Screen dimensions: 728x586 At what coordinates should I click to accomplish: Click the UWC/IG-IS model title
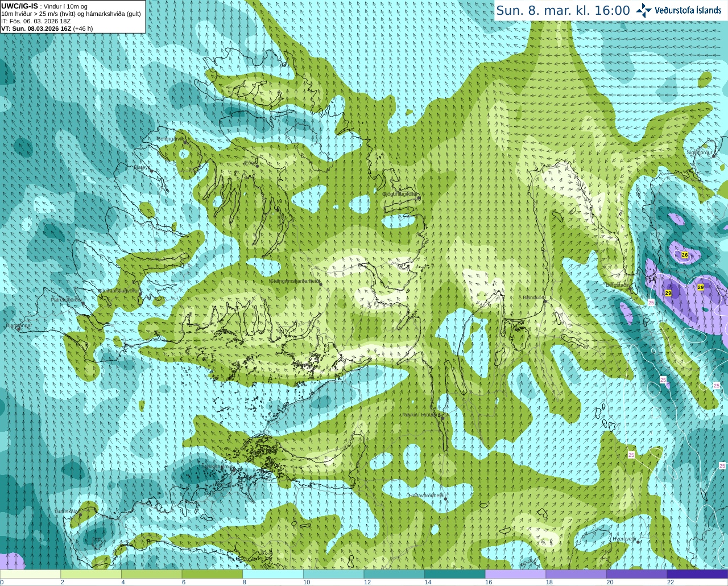19,6
